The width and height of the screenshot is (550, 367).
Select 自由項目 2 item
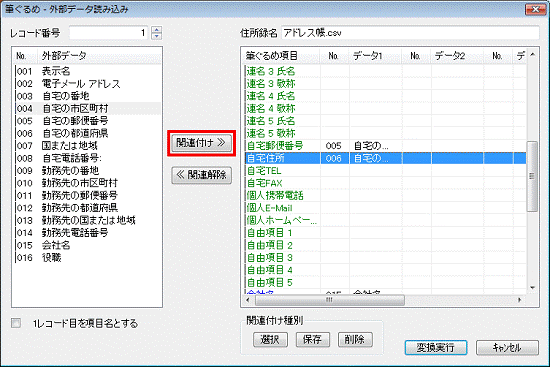(385, 245)
